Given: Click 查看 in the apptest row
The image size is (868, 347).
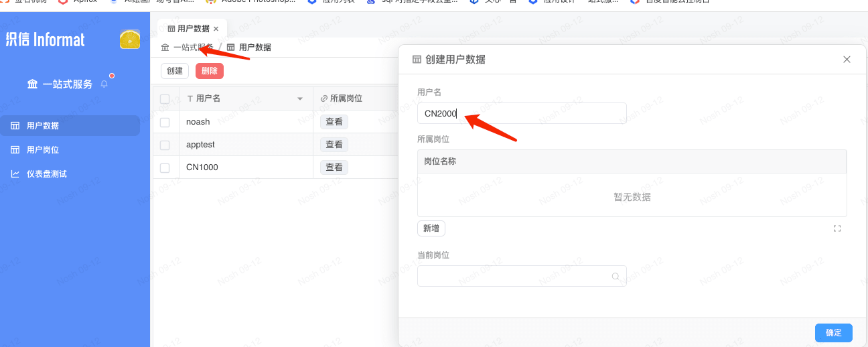Looking at the screenshot, I should [x=334, y=145].
